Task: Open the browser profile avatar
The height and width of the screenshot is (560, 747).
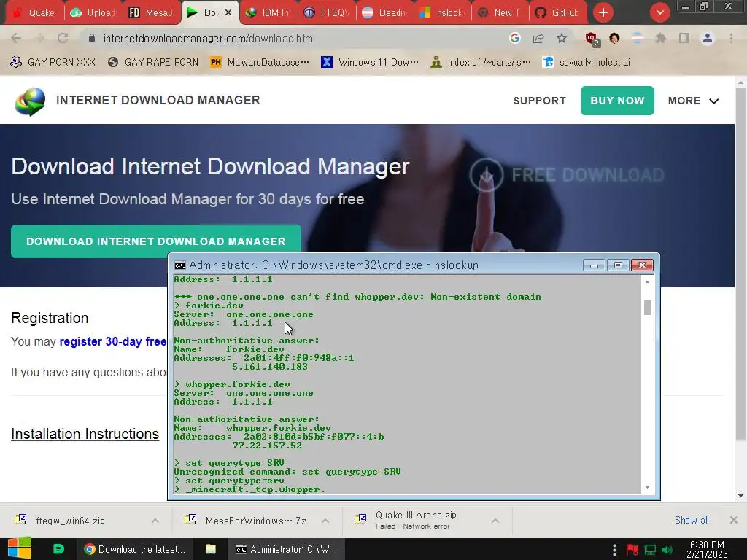Action: coord(708,39)
